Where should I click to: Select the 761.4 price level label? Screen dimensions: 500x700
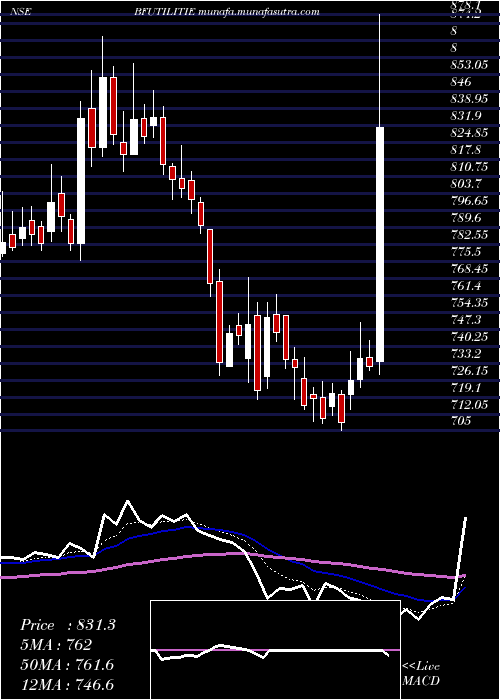pos(465,285)
